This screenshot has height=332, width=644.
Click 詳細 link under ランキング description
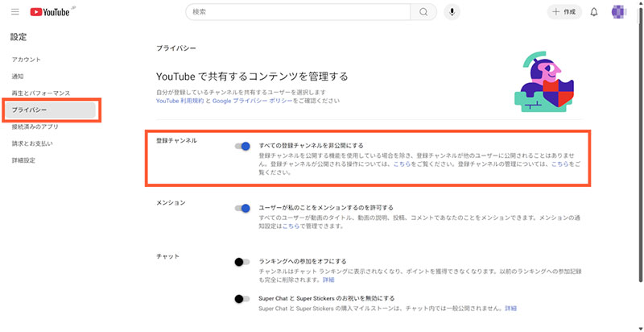(x=328, y=280)
